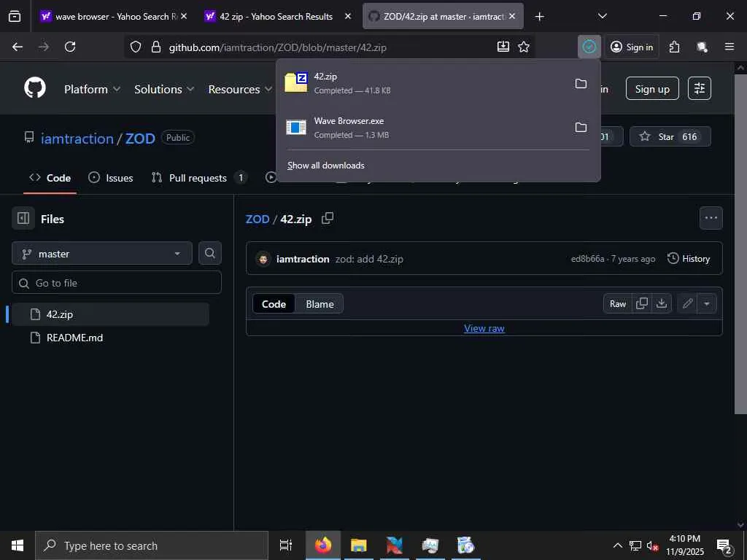Click the pencil edit file icon
Image resolution: width=747 pixels, height=560 pixels.
687,304
